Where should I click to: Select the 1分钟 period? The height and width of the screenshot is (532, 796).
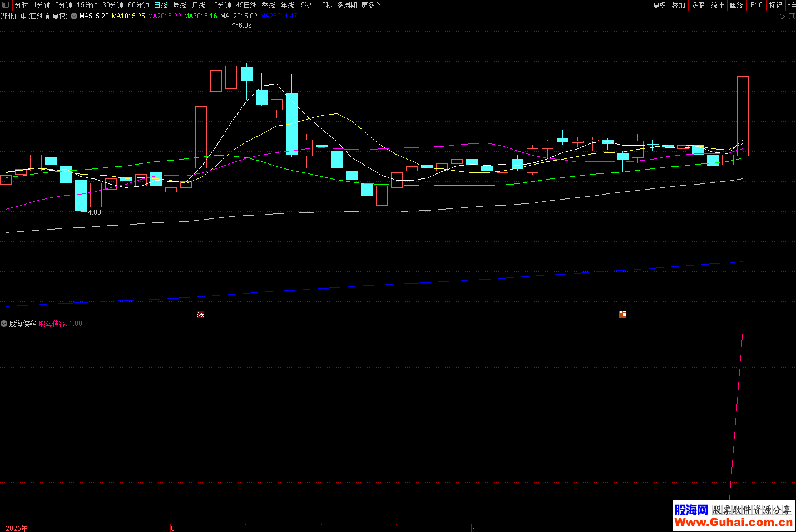click(x=42, y=5)
